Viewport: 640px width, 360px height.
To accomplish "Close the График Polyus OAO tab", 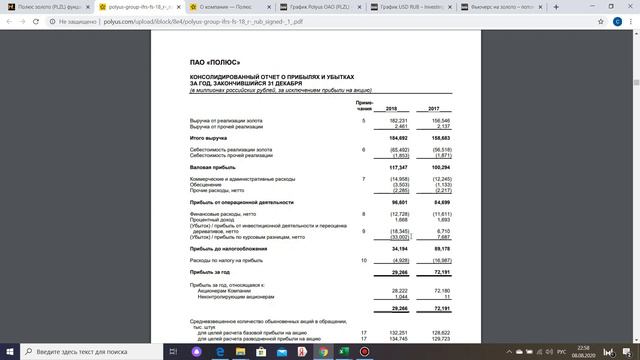I will click(x=359, y=7).
